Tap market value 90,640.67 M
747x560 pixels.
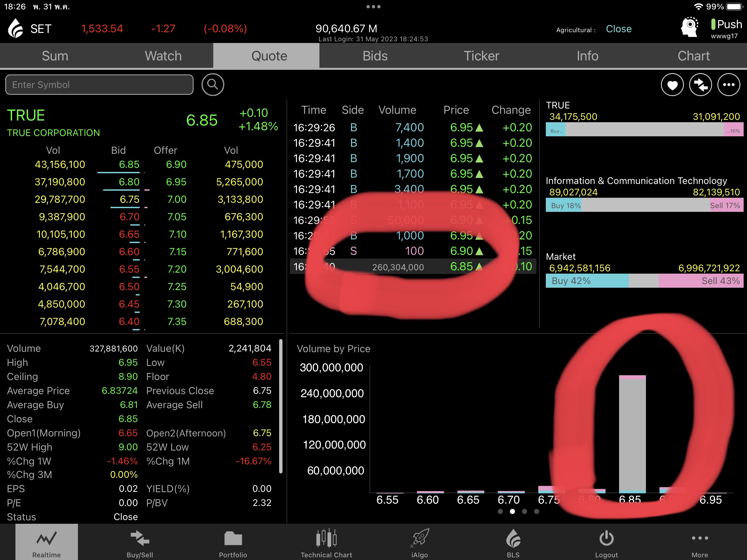tap(346, 29)
